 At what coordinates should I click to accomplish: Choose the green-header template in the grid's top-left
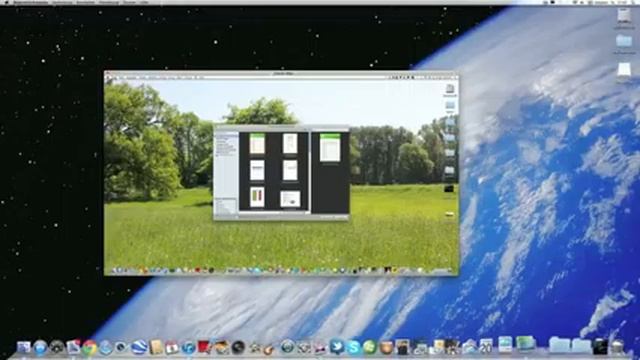click(x=257, y=143)
